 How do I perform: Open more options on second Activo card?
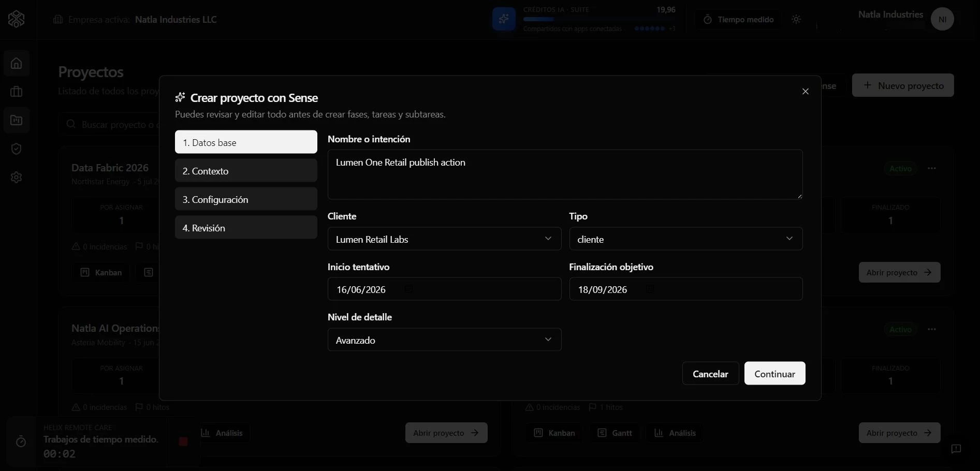[932, 329]
